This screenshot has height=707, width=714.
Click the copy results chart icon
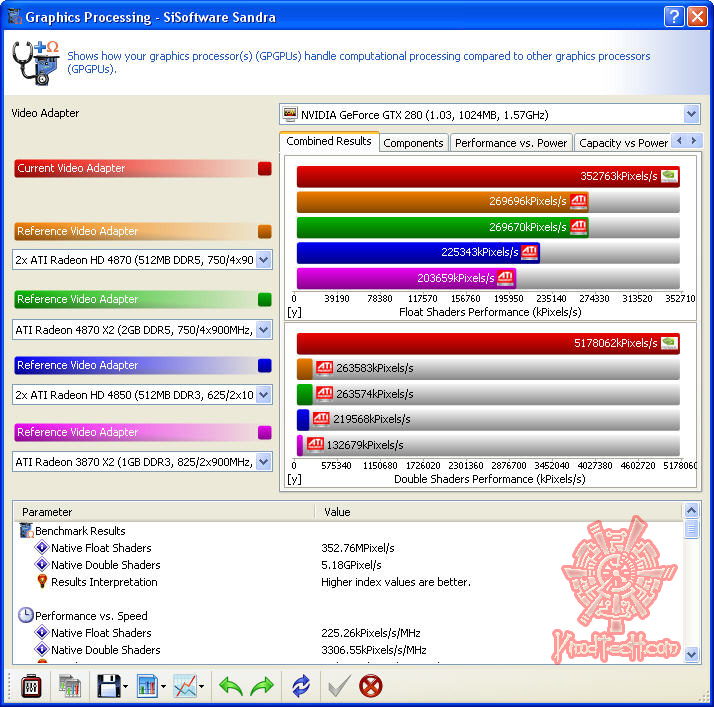(70, 686)
